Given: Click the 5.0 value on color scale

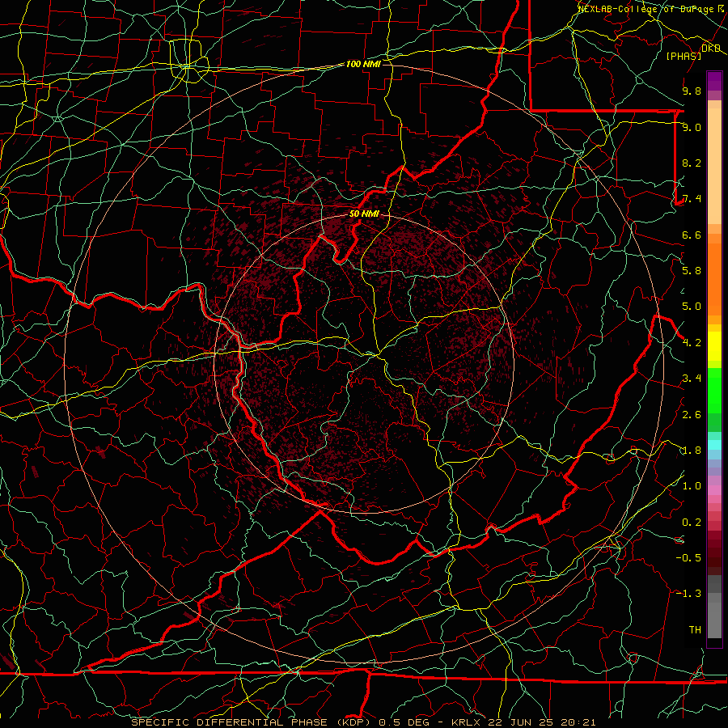Looking at the screenshot, I should pyautogui.click(x=692, y=307).
